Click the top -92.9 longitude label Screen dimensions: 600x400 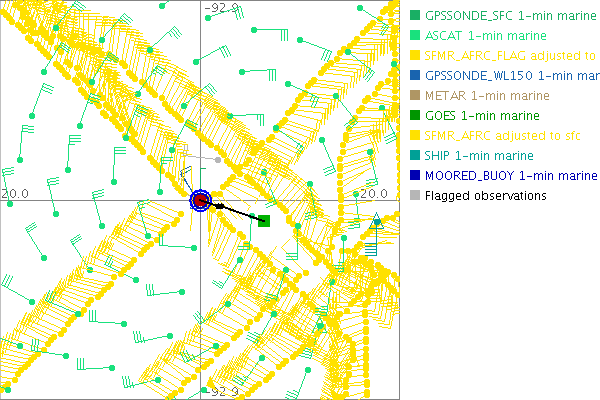pos(222,8)
